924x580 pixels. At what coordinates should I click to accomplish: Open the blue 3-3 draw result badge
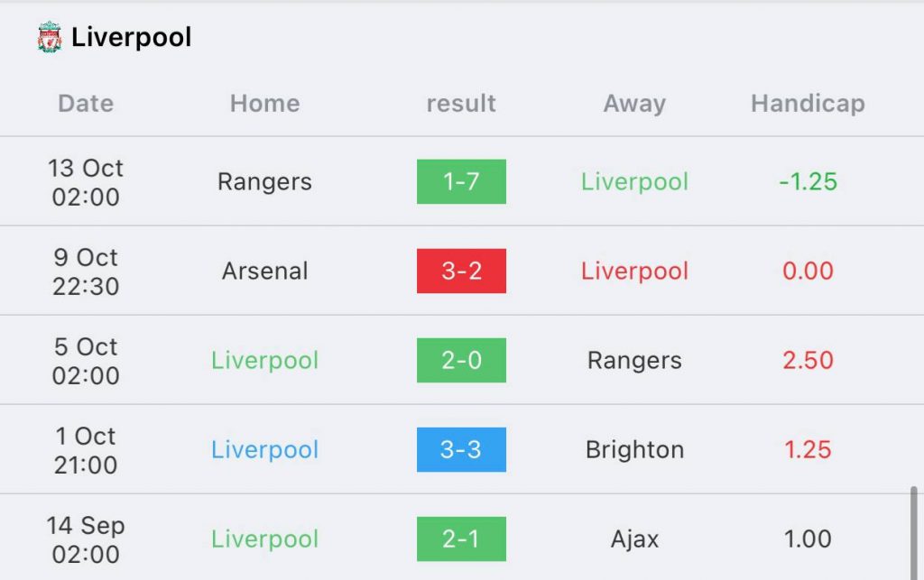(461, 450)
